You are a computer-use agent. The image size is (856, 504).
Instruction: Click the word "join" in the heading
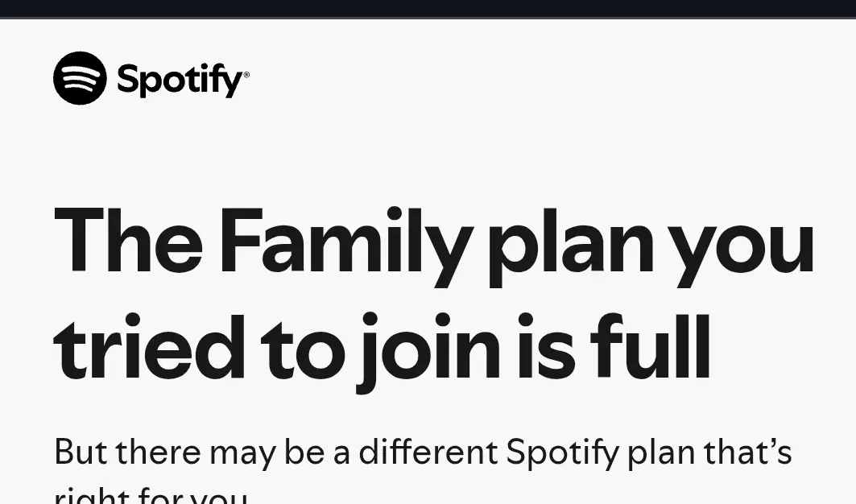pos(428,352)
